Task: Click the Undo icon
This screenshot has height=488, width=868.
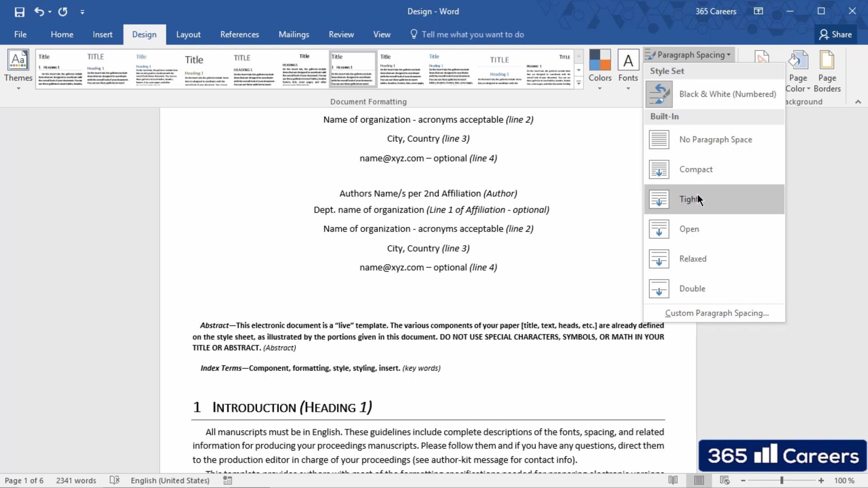Action: pos(40,12)
